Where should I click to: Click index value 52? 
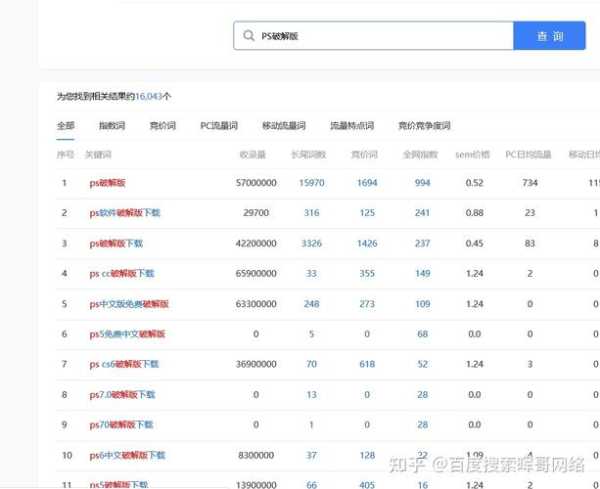(x=422, y=364)
